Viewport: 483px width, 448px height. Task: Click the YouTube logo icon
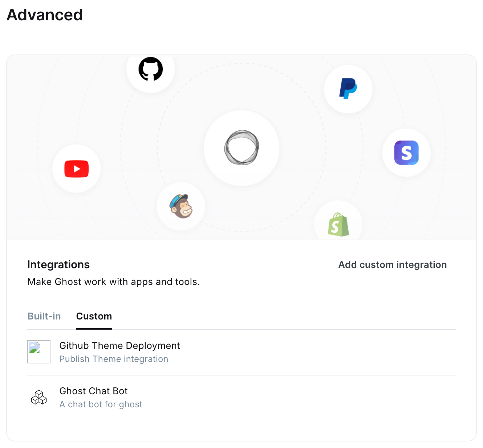tap(77, 169)
